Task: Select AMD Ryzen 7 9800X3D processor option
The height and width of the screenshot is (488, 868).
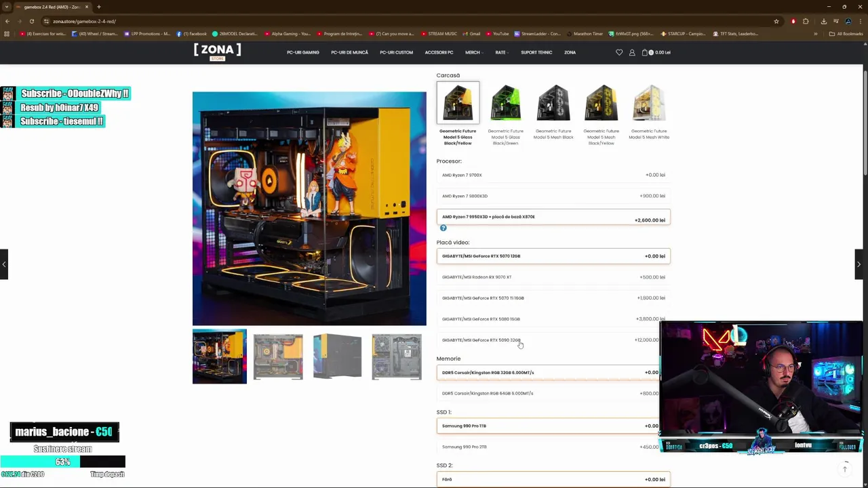Action: pos(553,196)
